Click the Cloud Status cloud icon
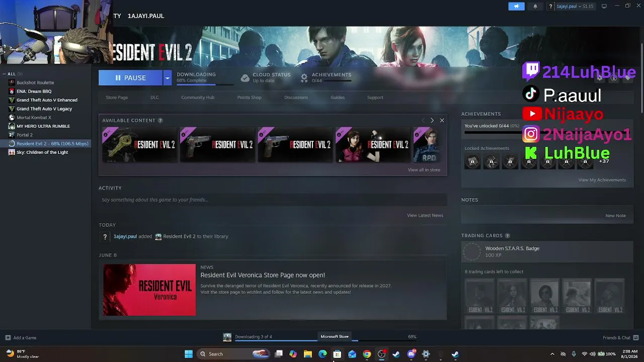The width and height of the screenshot is (644, 362). point(245,78)
